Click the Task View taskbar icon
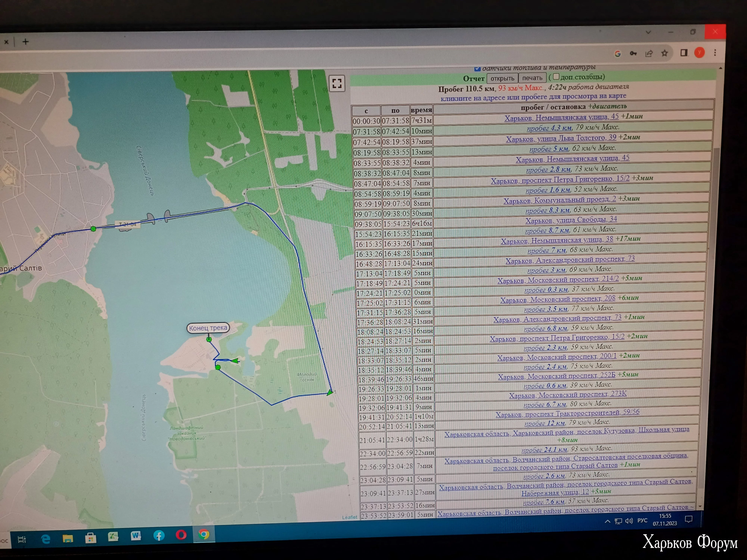Screen dimensions: 747x560 [22, 539]
